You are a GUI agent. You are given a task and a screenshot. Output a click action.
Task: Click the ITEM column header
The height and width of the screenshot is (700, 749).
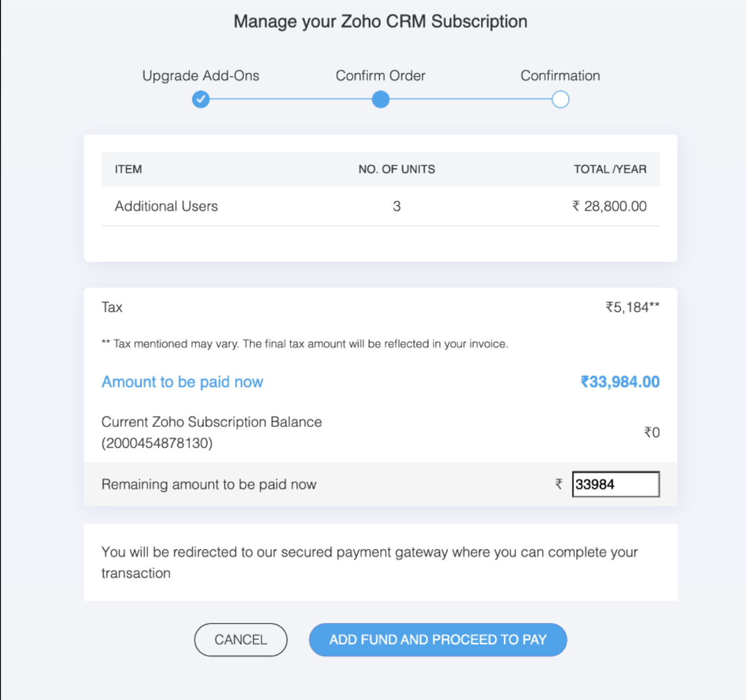pos(128,169)
